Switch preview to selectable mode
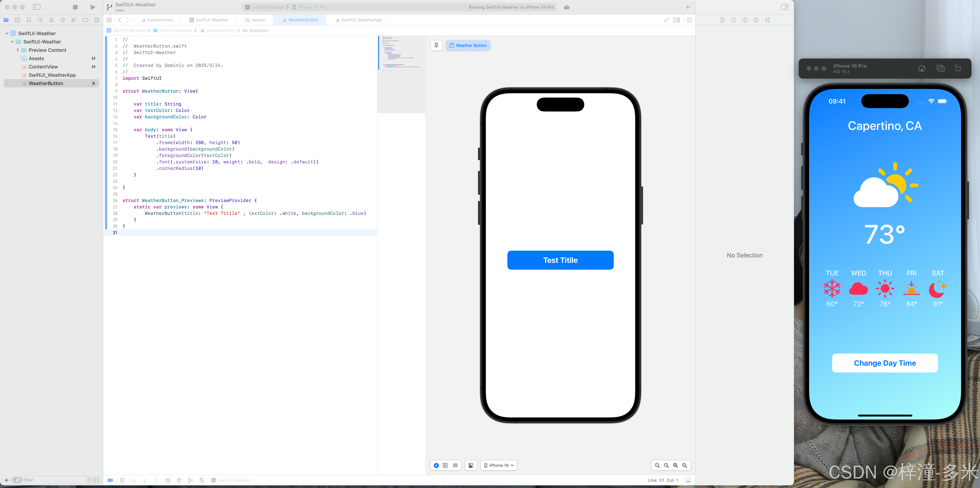The width and height of the screenshot is (980, 488). click(445, 465)
